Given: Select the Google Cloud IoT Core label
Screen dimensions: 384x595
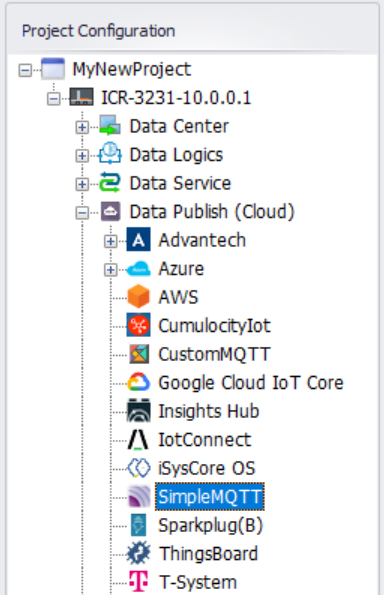Looking at the screenshot, I should (x=251, y=382).
